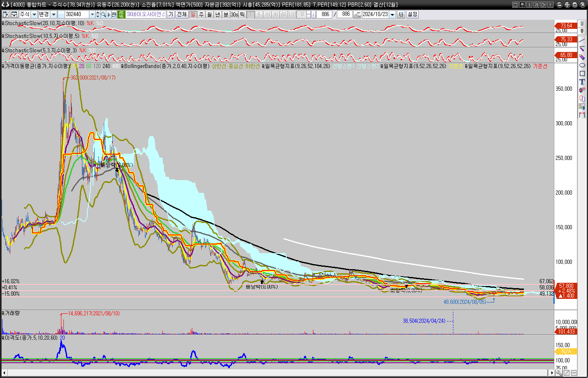Collapse the 거래량 volume panel

coord(3,313)
